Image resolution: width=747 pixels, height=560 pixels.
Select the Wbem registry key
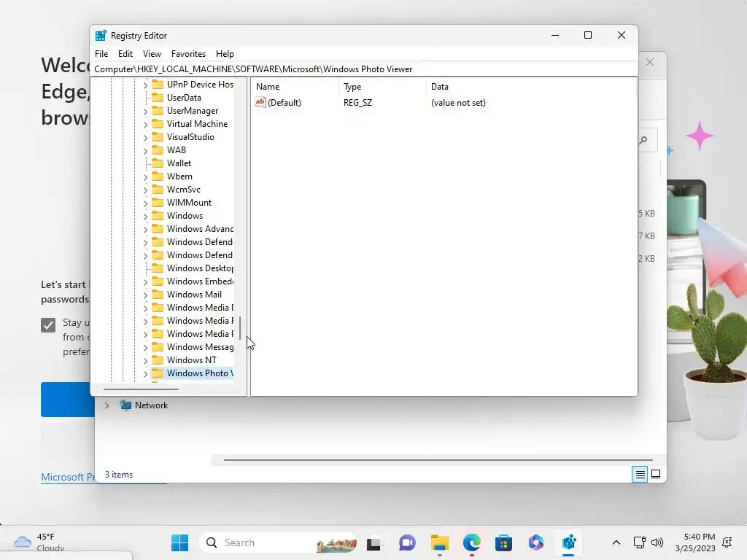pos(179,176)
